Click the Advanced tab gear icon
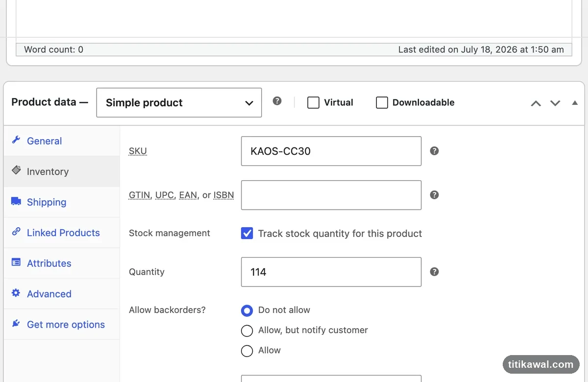 point(16,293)
